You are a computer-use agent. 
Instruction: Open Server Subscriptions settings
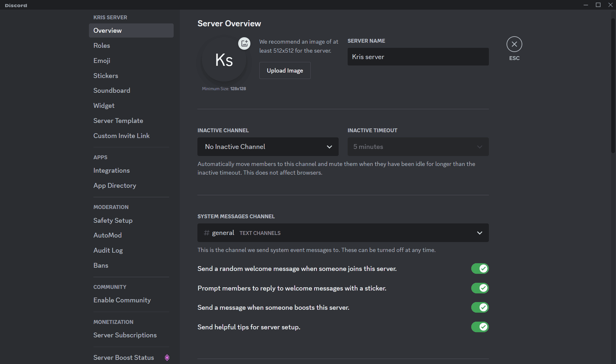[131, 335]
